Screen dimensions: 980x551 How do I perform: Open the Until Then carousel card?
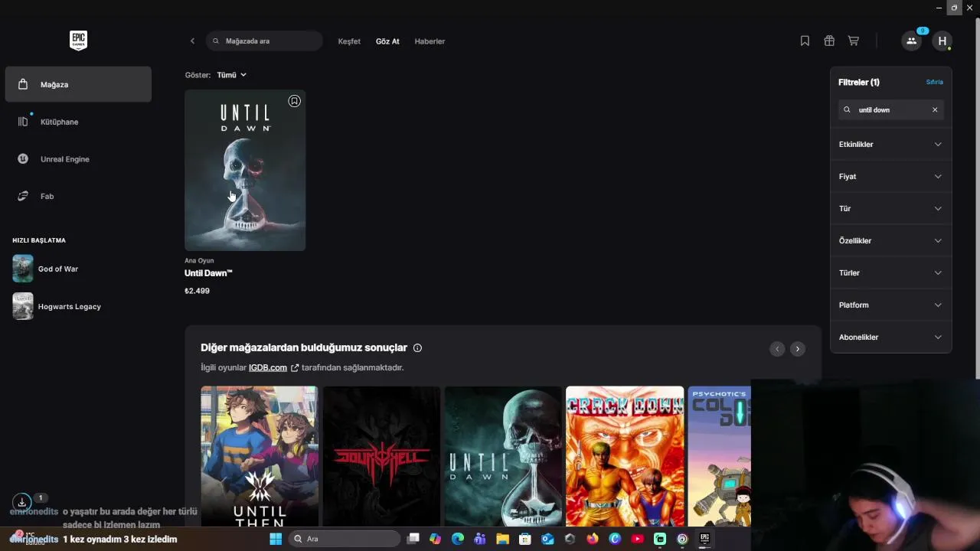[x=260, y=456]
